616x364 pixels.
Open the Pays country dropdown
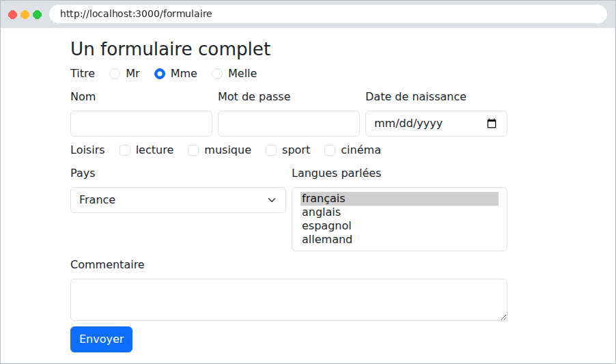[178, 200]
